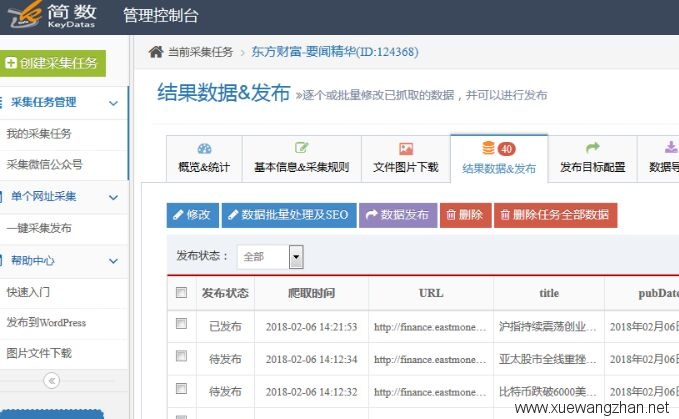Click the purple 数据发布 button
Viewport: 679px width, 419px height.
[398, 215]
